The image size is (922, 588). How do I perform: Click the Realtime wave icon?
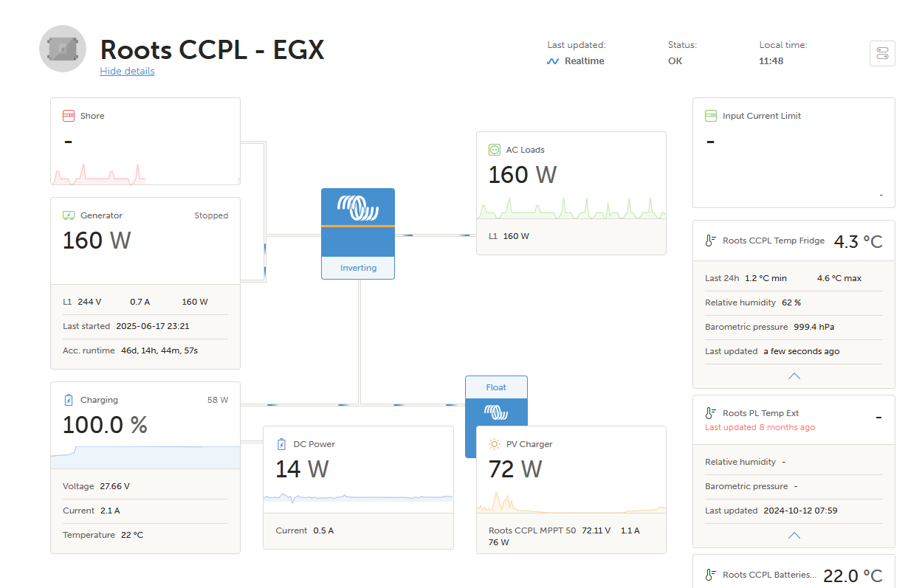tap(553, 61)
